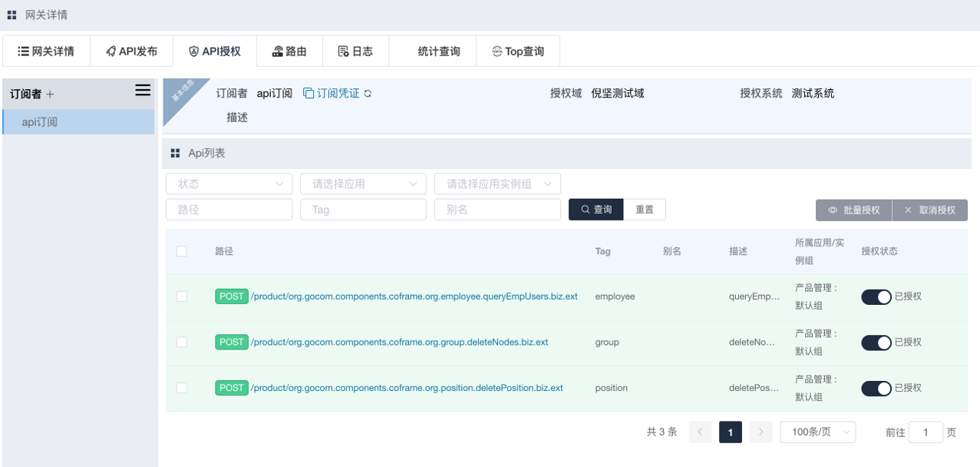Click the 路径 filter input field
Viewport: 980px width, 467px height.
pos(229,210)
